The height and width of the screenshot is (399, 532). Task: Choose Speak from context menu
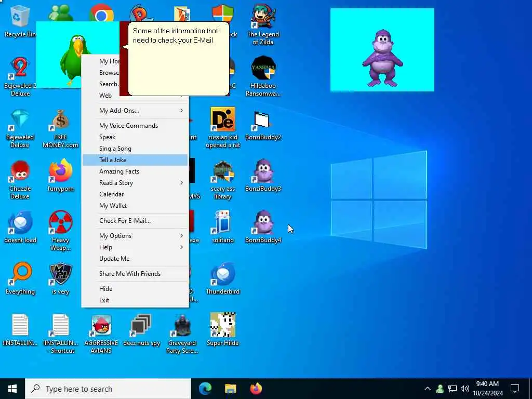(135, 137)
